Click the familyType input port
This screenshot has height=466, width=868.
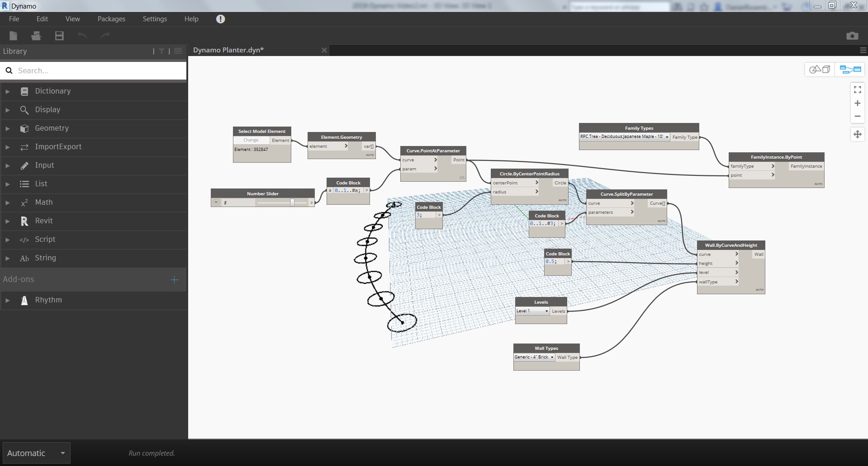[x=752, y=166]
